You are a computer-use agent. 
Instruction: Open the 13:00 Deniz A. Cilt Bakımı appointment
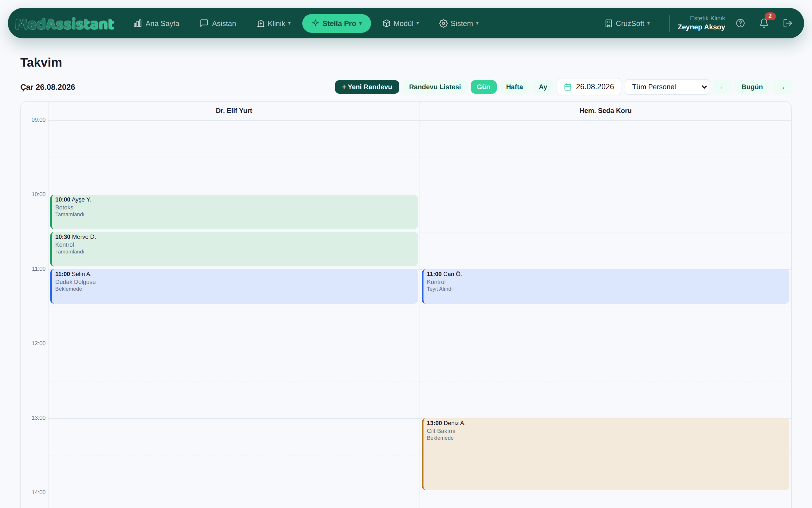tap(605, 454)
